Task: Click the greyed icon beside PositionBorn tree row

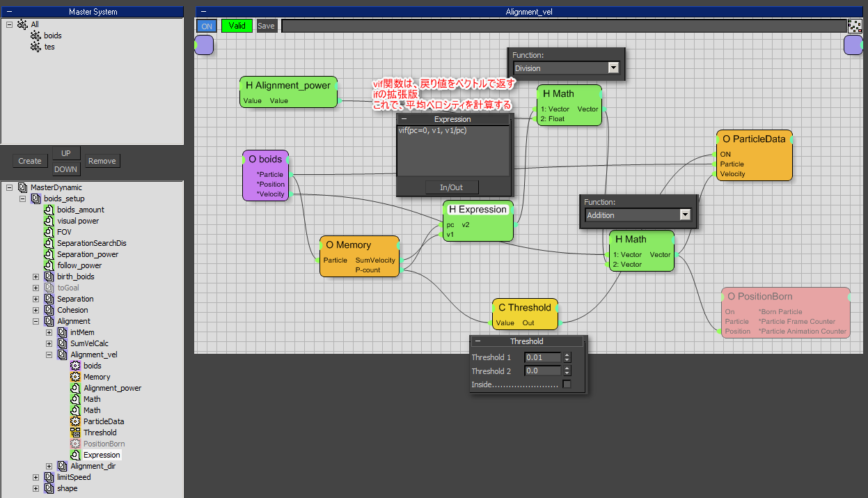Action: (76, 444)
